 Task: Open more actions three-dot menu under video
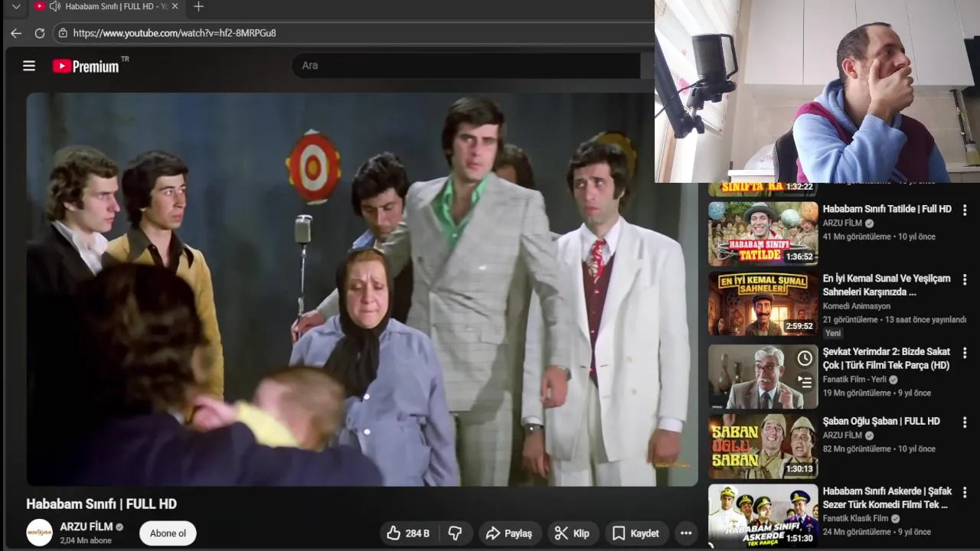686,533
